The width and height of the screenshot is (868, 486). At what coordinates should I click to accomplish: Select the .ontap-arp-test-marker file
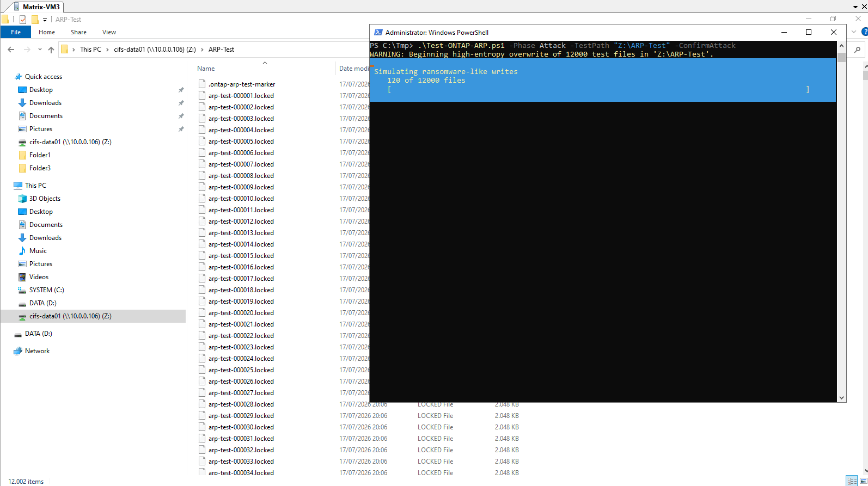[x=242, y=84]
